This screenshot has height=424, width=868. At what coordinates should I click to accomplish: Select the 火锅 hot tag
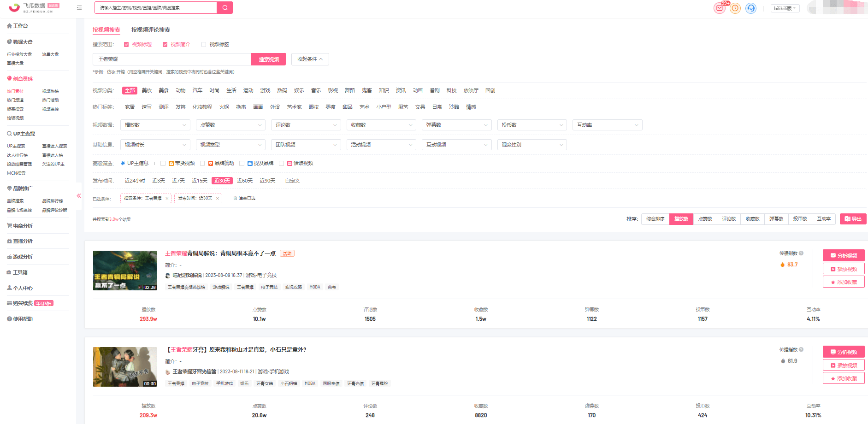pyautogui.click(x=224, y=107)
